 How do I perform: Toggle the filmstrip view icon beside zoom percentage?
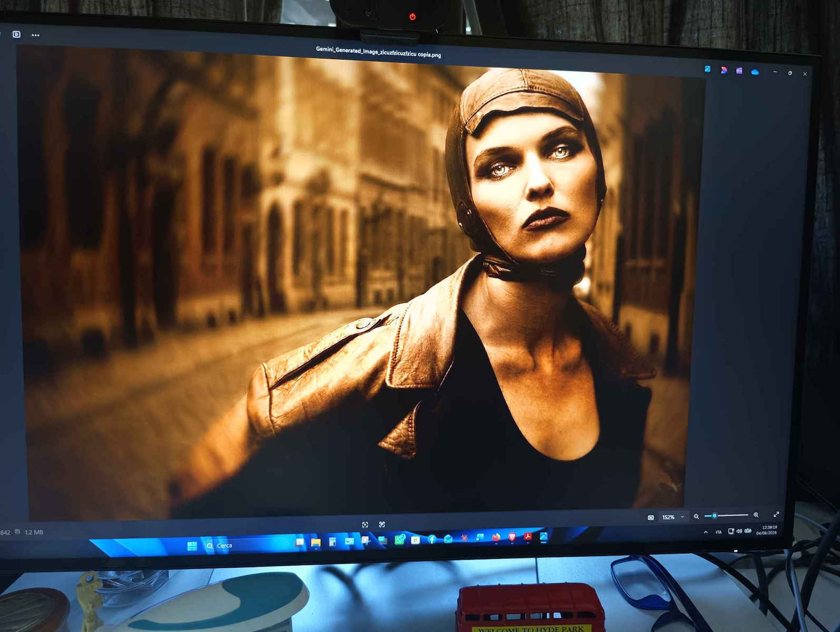click(x=651, y=517)
